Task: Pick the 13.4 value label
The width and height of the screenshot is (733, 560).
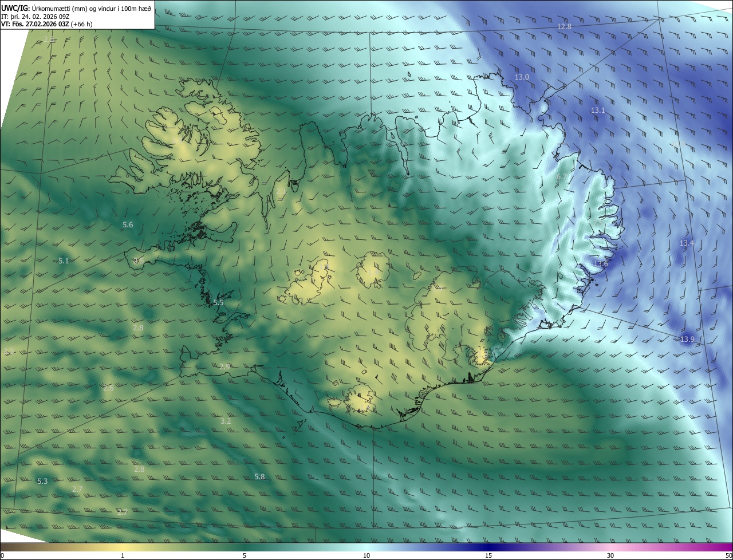Action: (687, 243)
